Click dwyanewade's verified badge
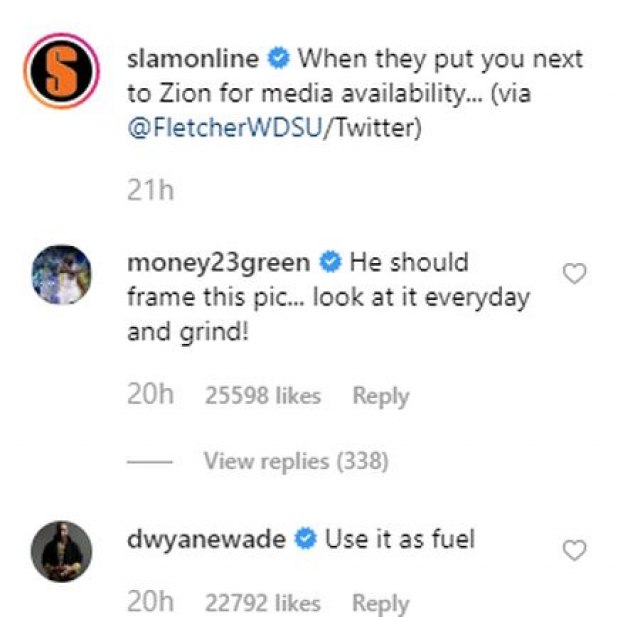Viewport: 640px width, 617px height. (306, 540)
